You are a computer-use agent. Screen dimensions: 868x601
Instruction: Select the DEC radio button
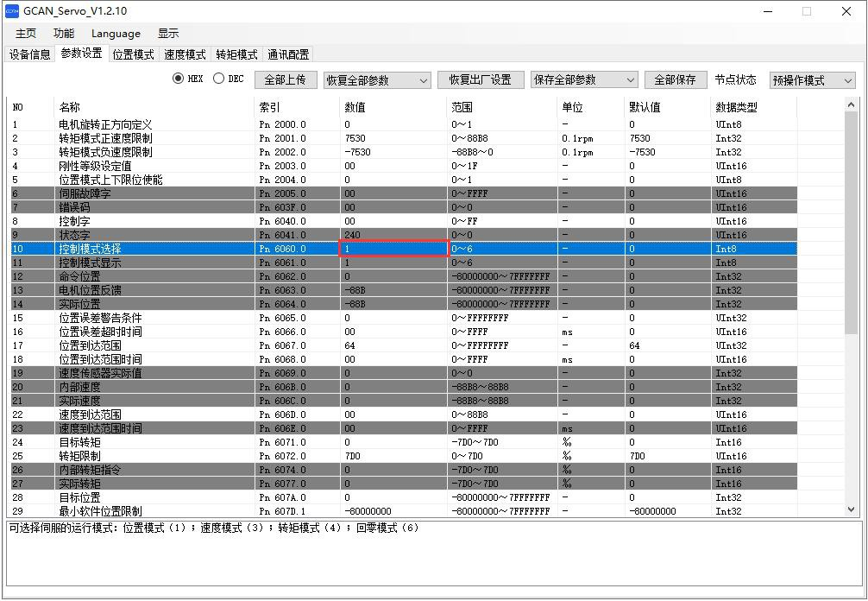coord(218,79)
